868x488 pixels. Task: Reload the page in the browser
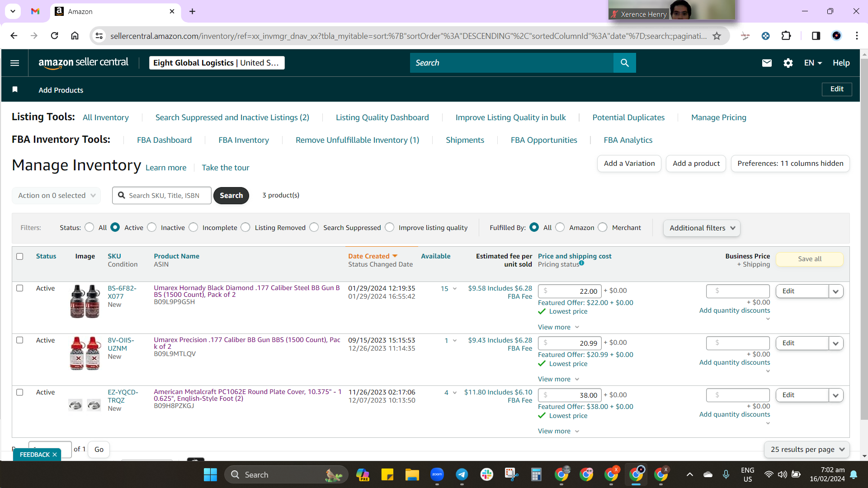[54, 36]
